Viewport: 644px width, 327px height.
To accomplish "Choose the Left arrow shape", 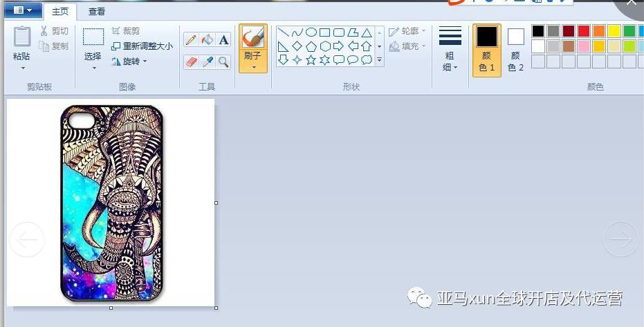I will pos(353,46).
